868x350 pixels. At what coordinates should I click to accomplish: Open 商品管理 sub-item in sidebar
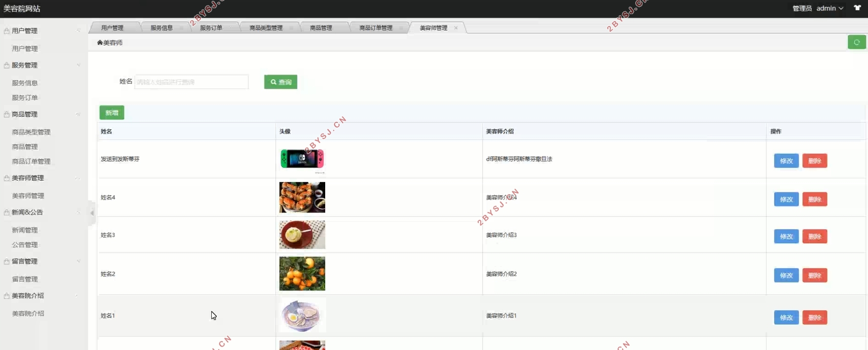25,146
